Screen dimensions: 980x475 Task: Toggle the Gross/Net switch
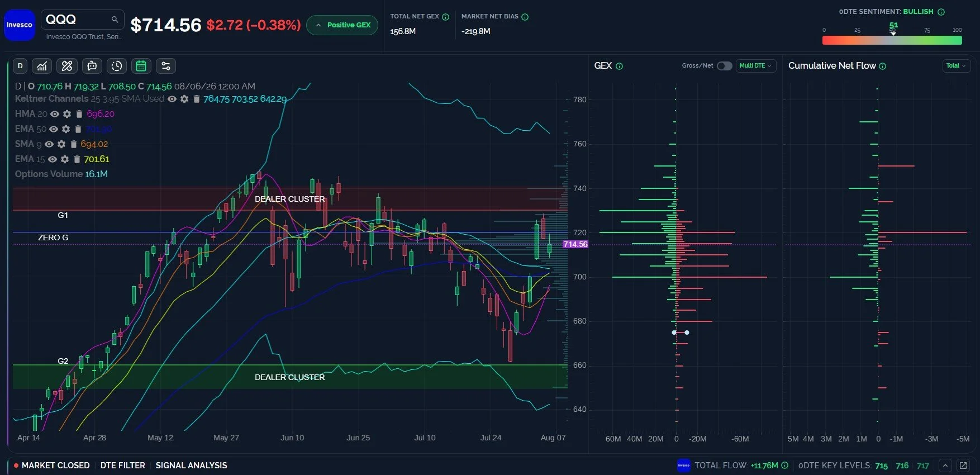[x=725, y=66]
